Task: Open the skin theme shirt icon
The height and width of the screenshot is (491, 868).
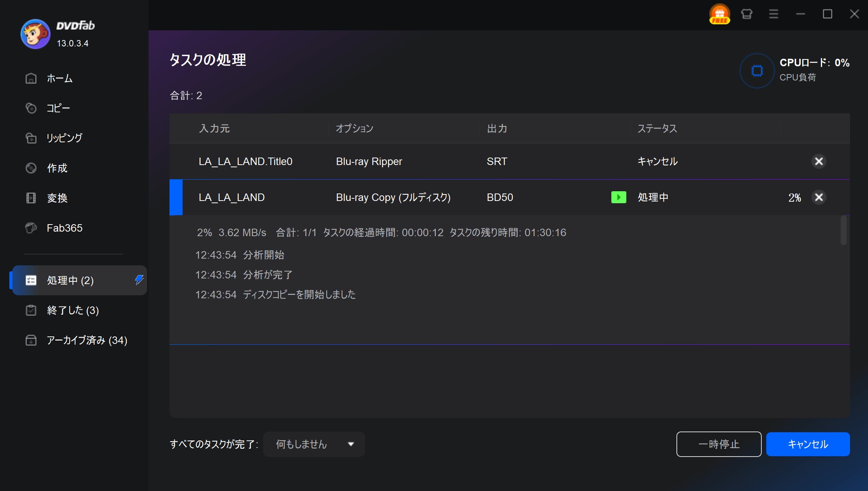Action: point(746,14)
